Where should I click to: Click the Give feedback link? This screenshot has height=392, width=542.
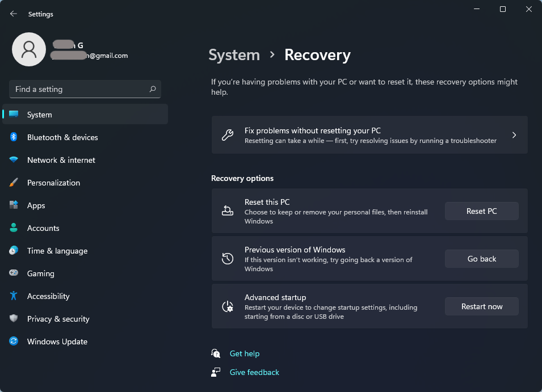254,372
